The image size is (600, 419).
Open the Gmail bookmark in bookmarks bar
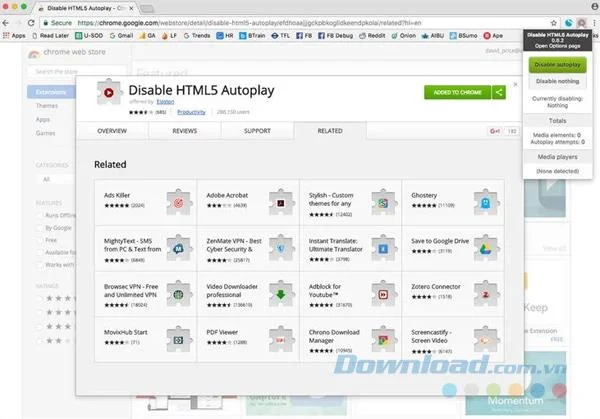(121, 36)
